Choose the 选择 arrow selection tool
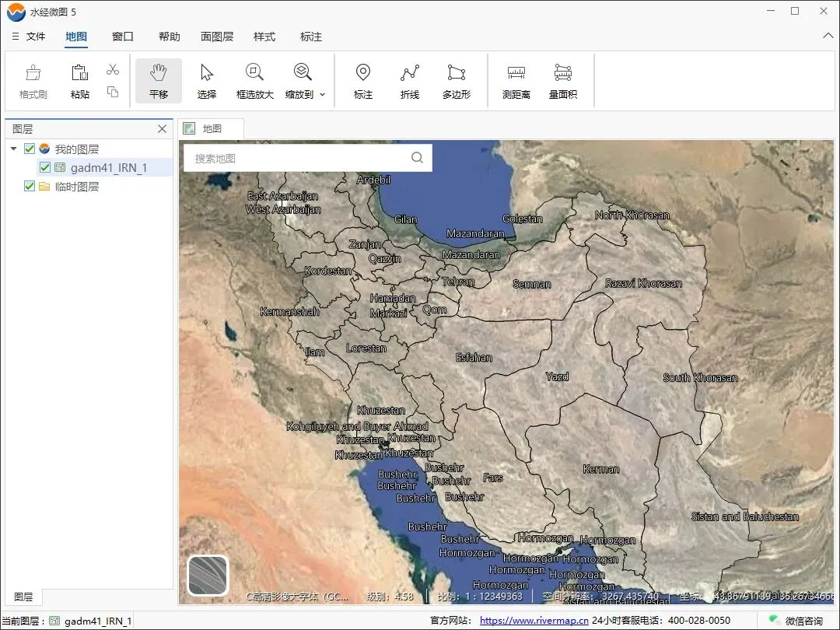 207,82
